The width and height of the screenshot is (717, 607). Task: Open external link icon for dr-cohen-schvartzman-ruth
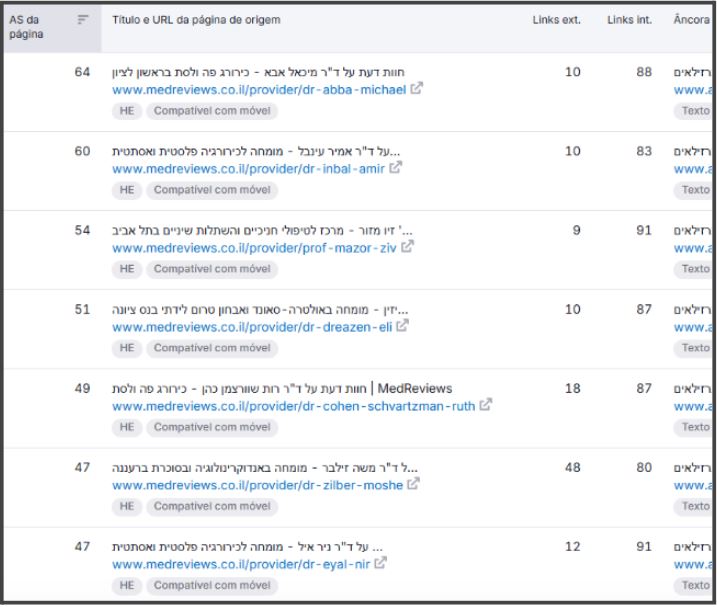coord(486,405)
